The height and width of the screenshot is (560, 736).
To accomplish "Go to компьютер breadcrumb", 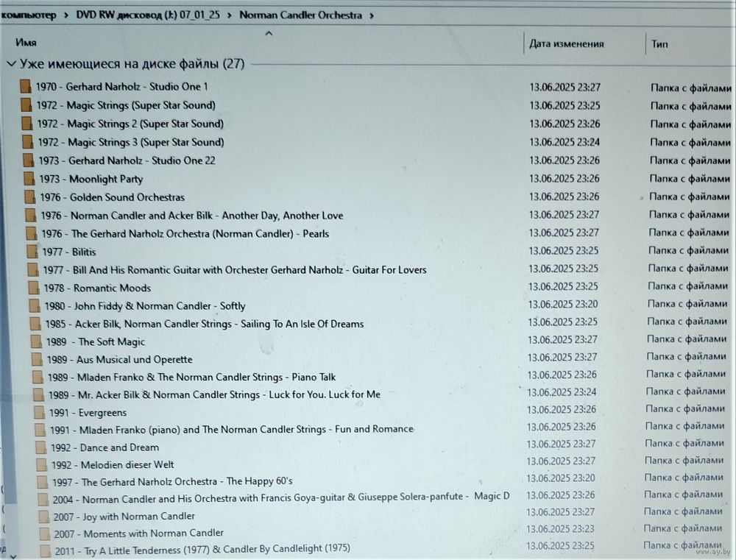I will [x=28, y=15].
